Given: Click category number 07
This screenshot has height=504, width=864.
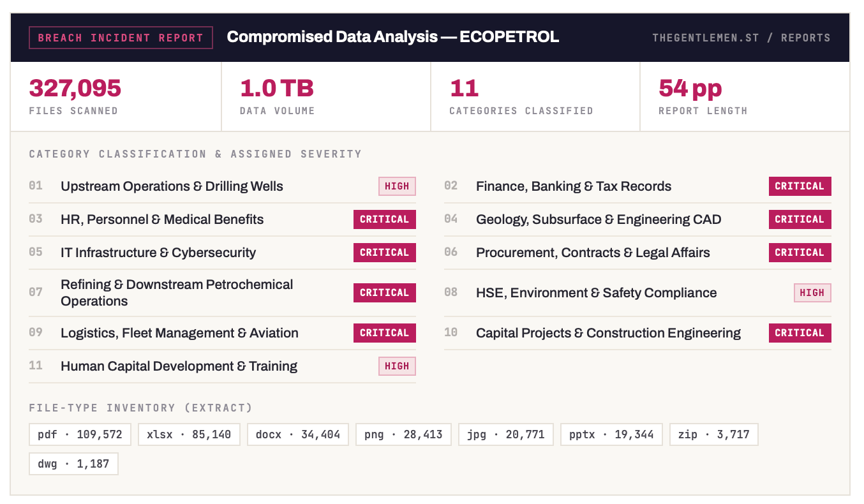Looking at the screenshot, I should 36,292.
